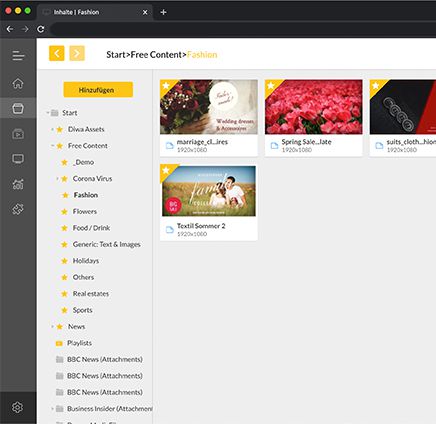
Task: Select the Others folder
Action: point(83,277)
